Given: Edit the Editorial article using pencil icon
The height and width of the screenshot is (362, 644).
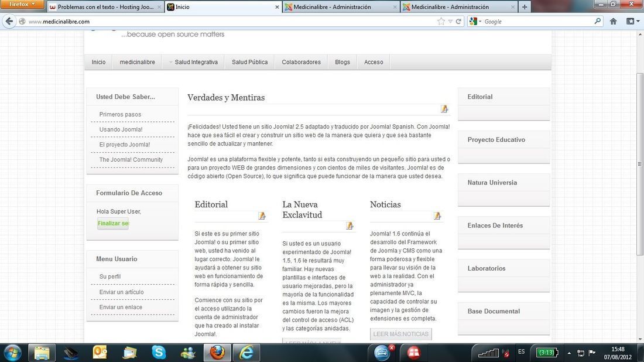Looking at the screenshot, I should pos(262,216).
